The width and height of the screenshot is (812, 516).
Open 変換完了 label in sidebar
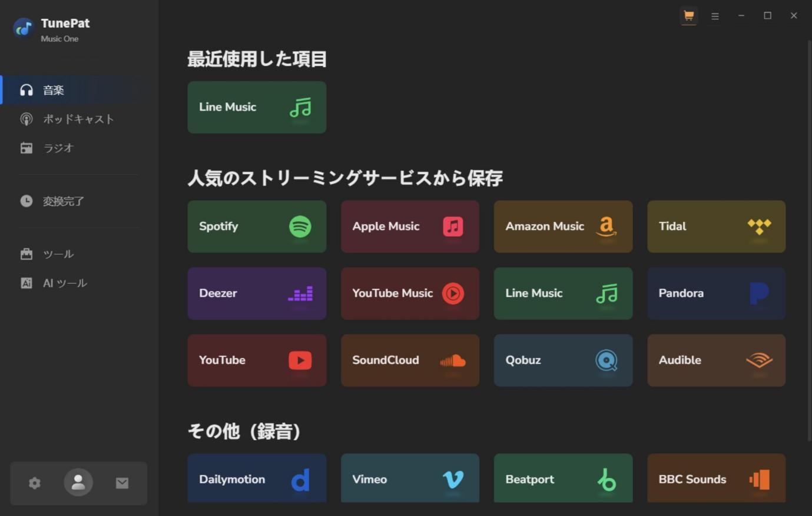[x=64, y=201]
